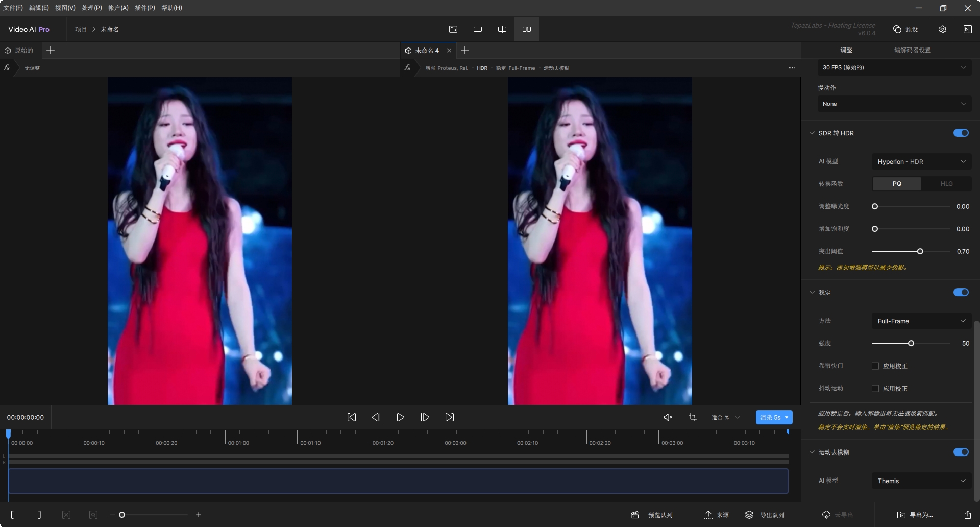Screen dimensions: 980x527
Task: Click the fx icon beside 增强 Proteus
Action: [408, 68]
